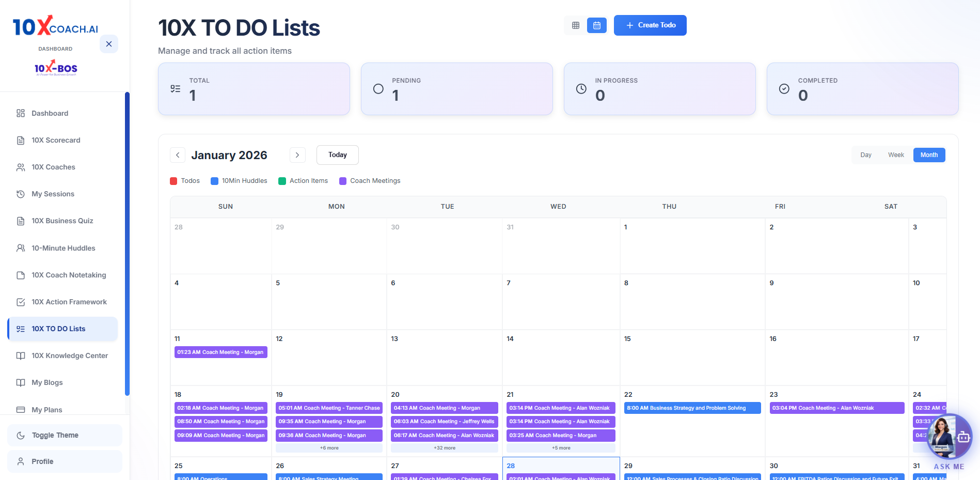Click the Dashboard sidebar icon
The image size is (980, 480).
click(21, 113)
